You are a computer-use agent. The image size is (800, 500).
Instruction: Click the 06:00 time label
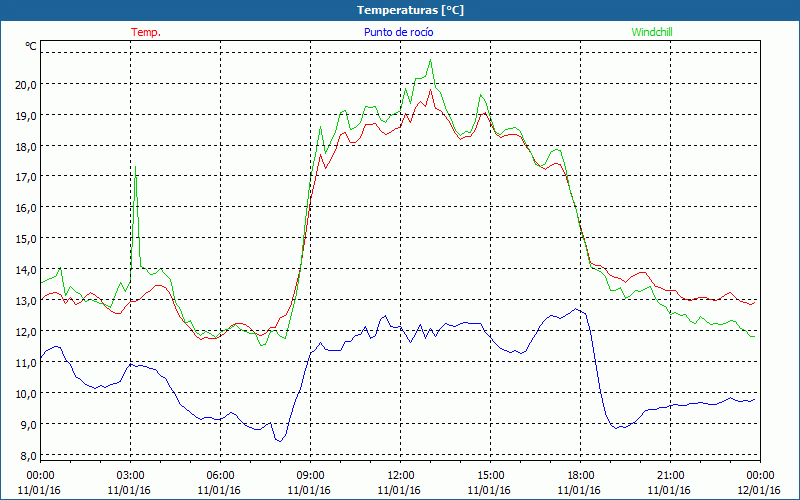tap(220, 476)
